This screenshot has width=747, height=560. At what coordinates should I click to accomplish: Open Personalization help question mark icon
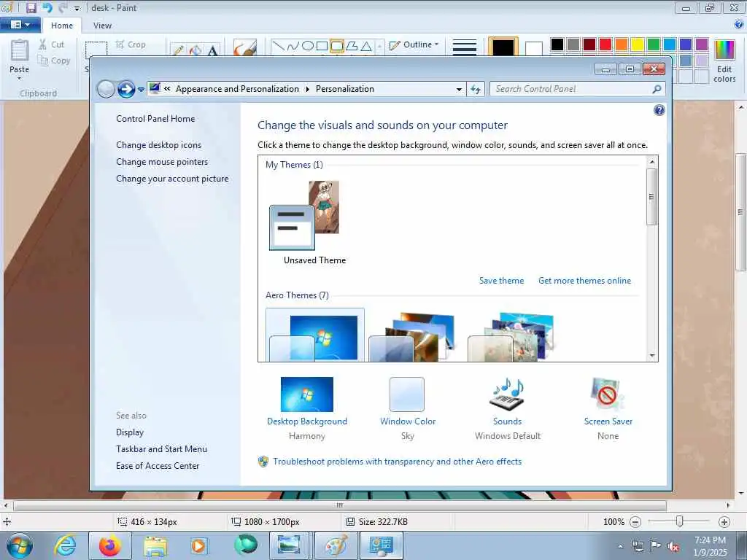659,111
